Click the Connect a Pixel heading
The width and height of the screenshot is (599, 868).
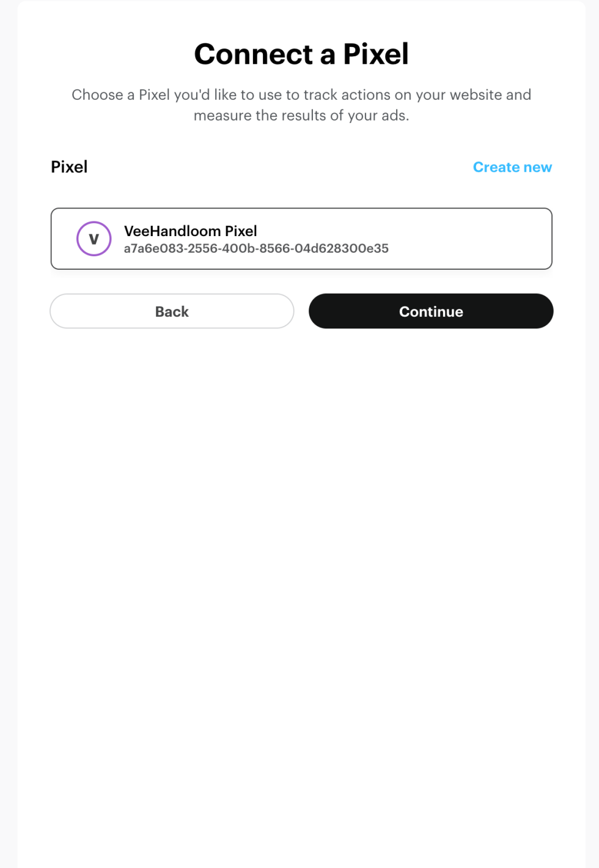(x=301, y=54)
